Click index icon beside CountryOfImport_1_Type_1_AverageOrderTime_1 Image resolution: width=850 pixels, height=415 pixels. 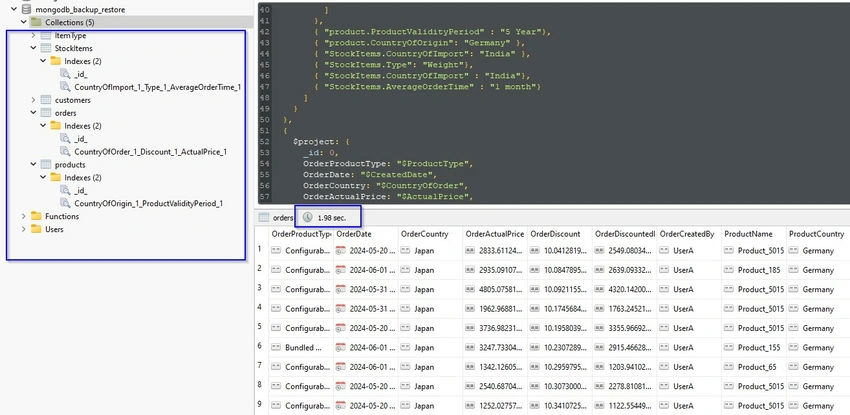[65, 87]
